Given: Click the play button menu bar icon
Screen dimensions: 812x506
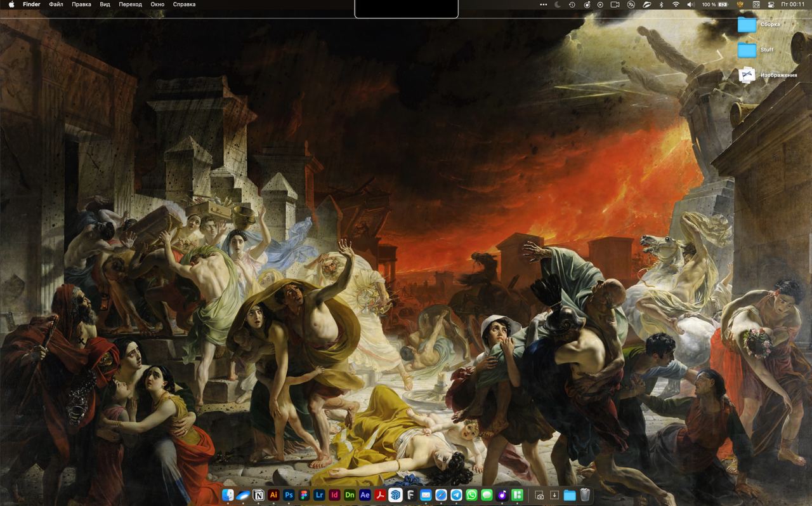Looking at the screenshot, I should click(x=600, y=4).
